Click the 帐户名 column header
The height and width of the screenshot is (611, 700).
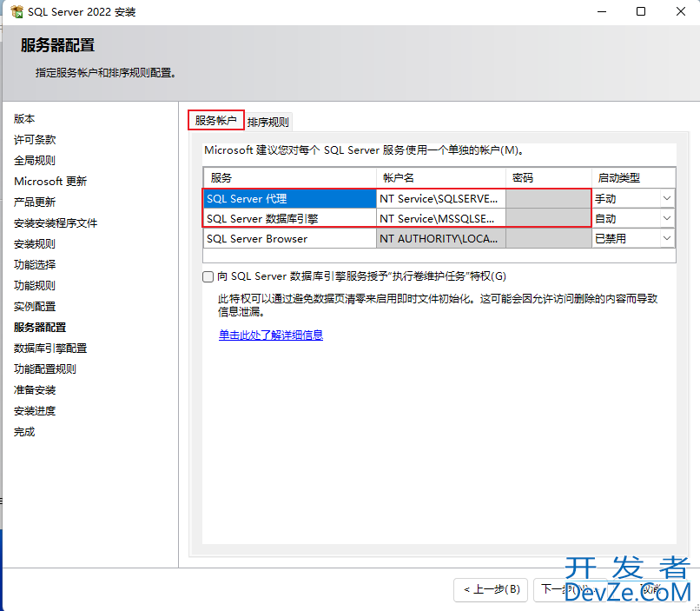click(x=441, y=178)
